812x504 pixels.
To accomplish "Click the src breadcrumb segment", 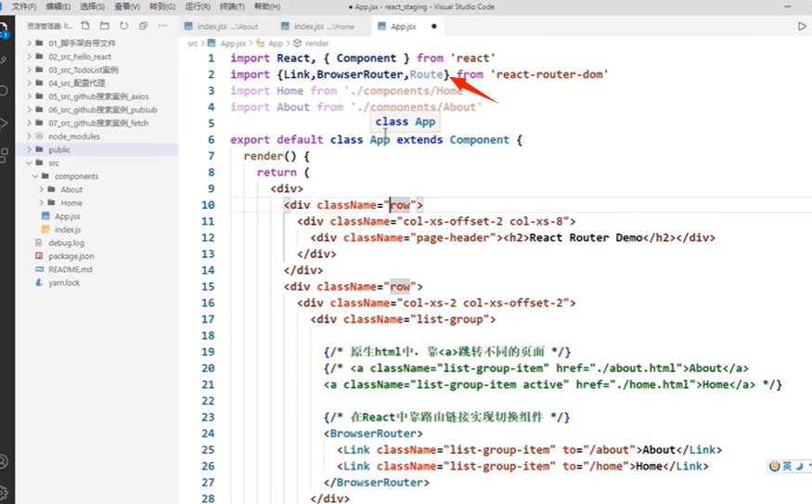I will click(x=193, y=44).
